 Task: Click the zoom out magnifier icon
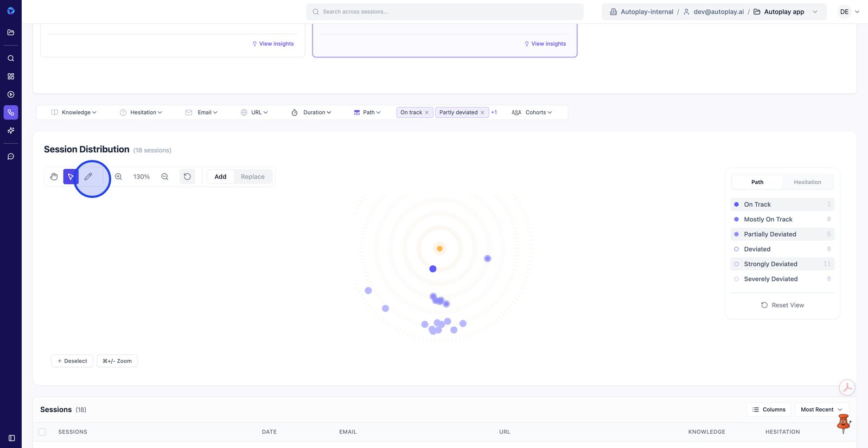(x=165, y=177)
